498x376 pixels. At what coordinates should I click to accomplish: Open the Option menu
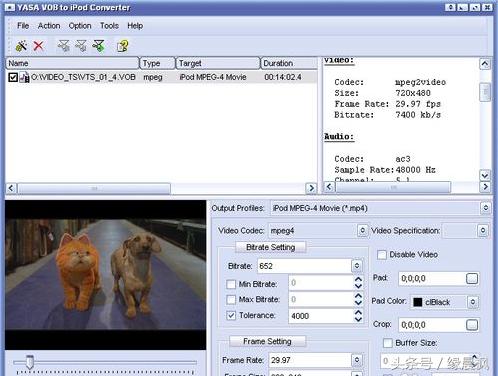[x=80, y=26]
